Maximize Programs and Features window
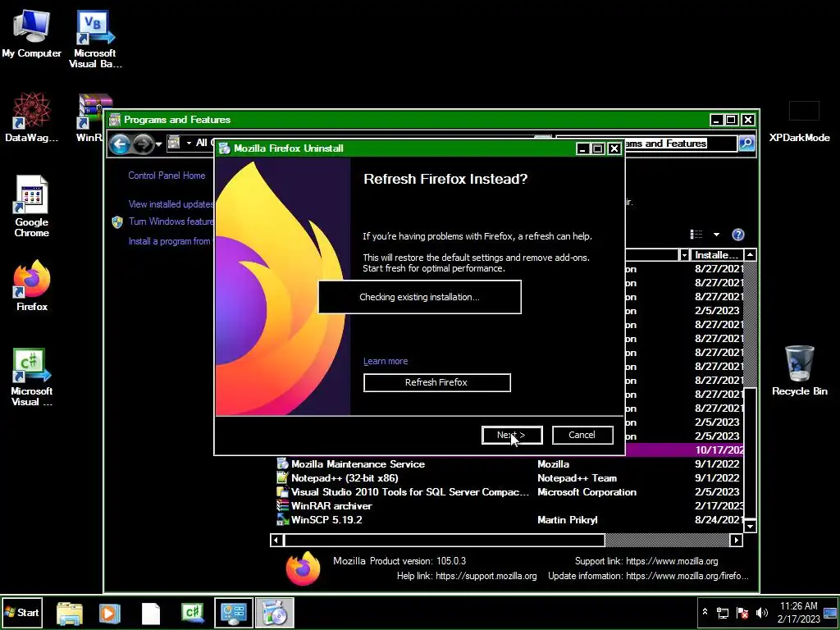The width and height of the screenshot is (840, 630). (x=731, y=120)
